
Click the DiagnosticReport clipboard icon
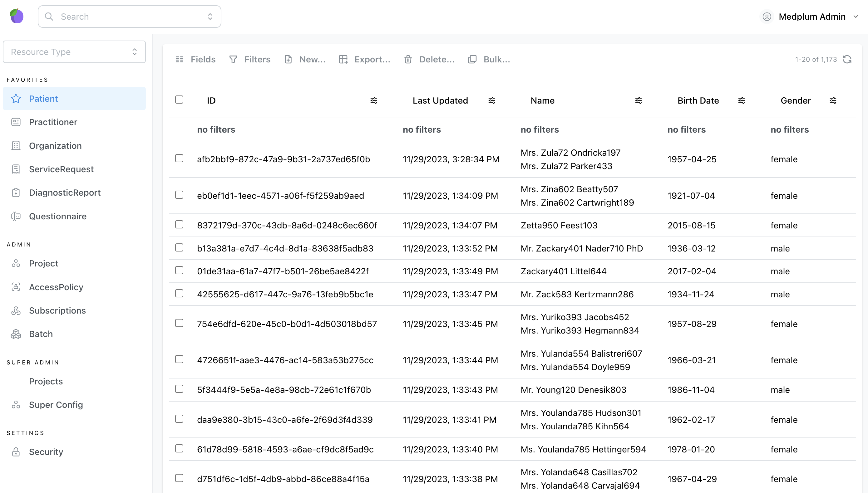coord(16,192)
